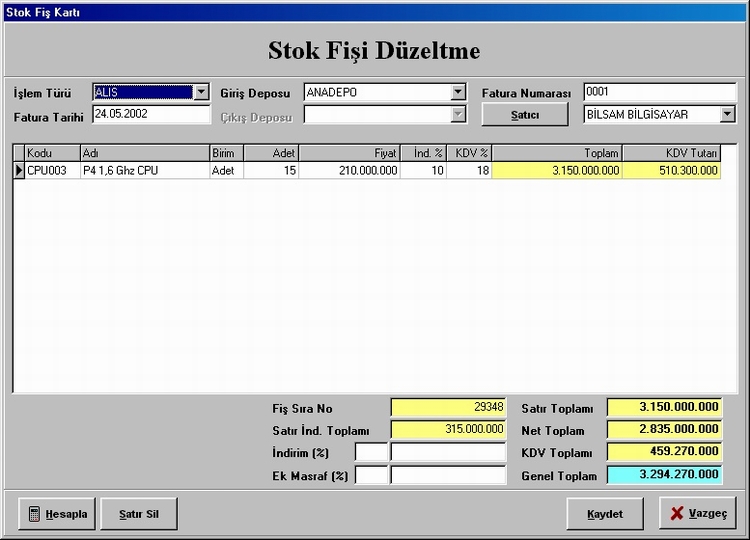Click the red X icon on Vazgeç
This screenshot has height=540, width=750.
pyautogui.click(x=677, y=513)
